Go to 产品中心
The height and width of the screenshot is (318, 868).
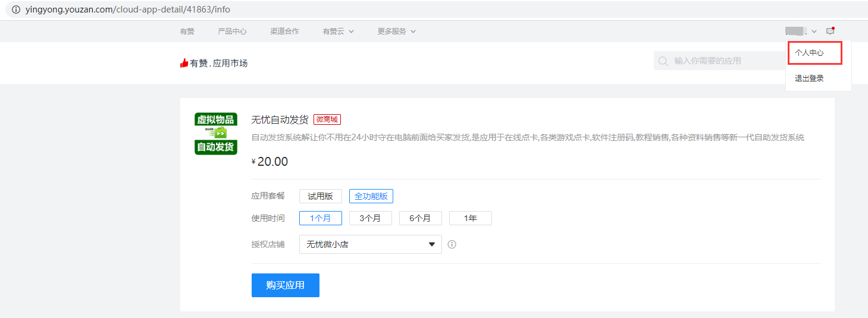pos(232,31)
